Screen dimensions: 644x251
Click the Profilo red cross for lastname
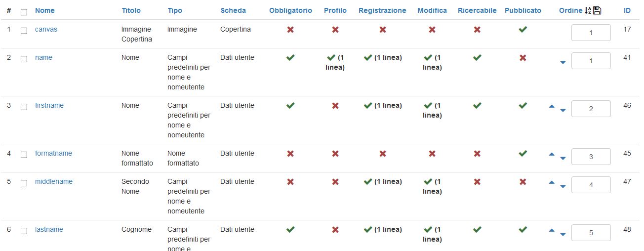click(x=335, y=230)
